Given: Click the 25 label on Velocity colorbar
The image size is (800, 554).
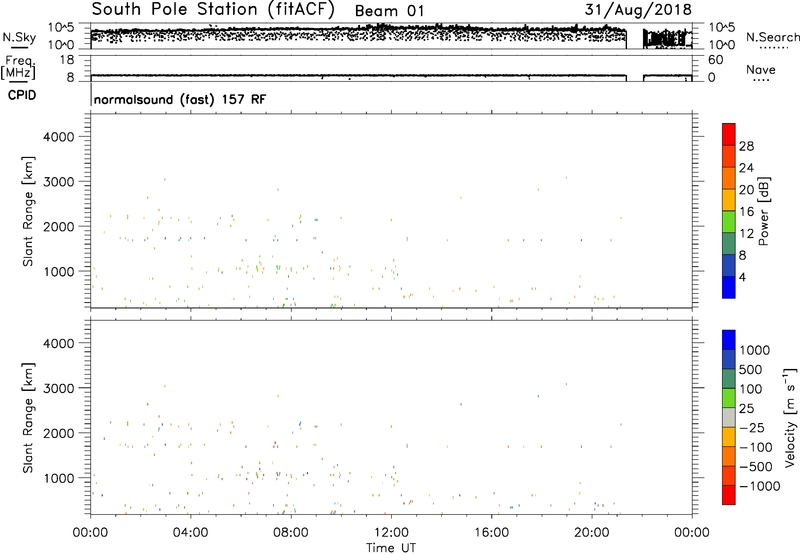Looking at the screenshot, I should (x=747, y=408).
